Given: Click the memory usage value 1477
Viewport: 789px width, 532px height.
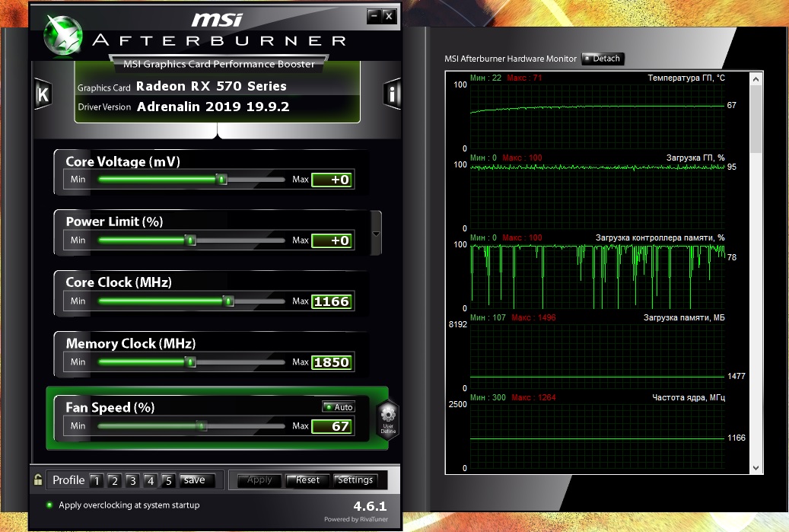Looking at the screenshot, I should pos(737,376).
